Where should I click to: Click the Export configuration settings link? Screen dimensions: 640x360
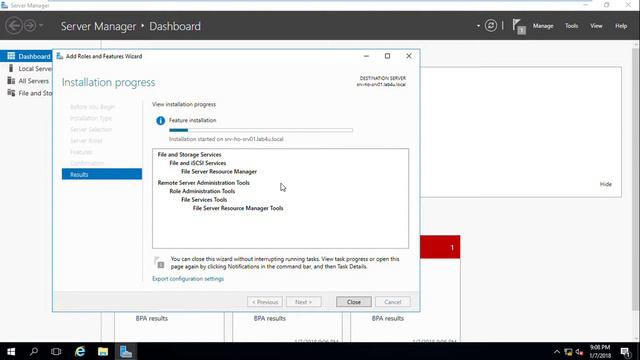(x=188, y=279)
